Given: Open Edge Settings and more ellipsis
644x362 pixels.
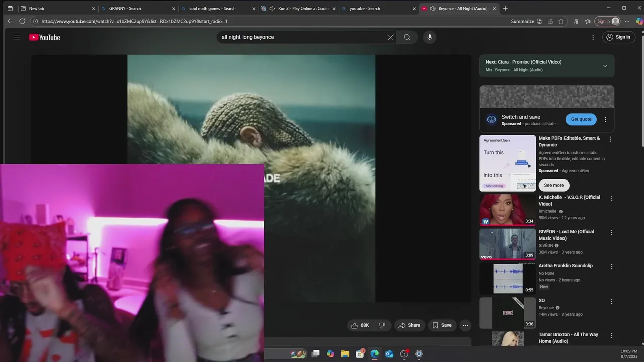Looking at the screenshot, I should [627, 21].
